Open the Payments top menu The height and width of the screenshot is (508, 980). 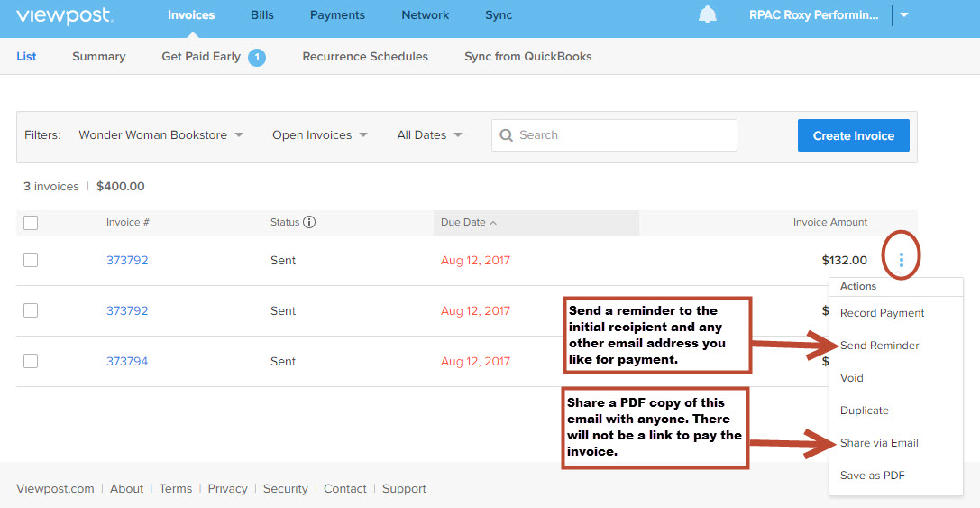pyautogui.click(x=337, y=15)
